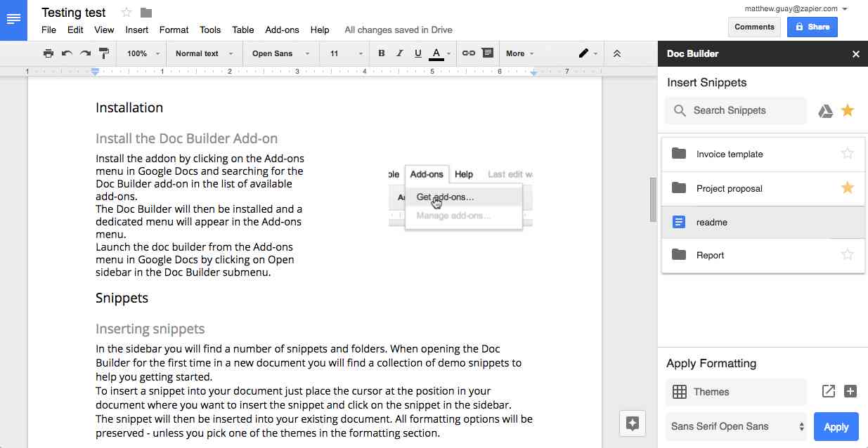
Task: Open the Help menu
Action: [320, 30]
